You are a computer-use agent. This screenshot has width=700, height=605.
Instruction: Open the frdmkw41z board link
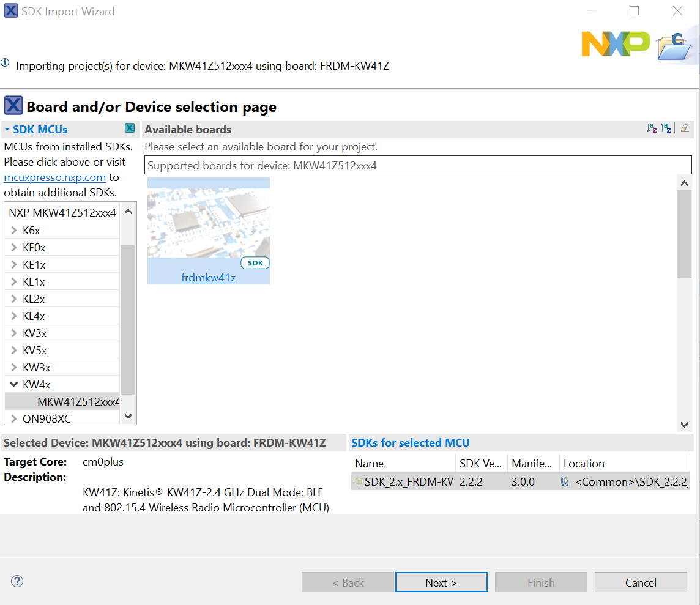(x=208, y=277)
